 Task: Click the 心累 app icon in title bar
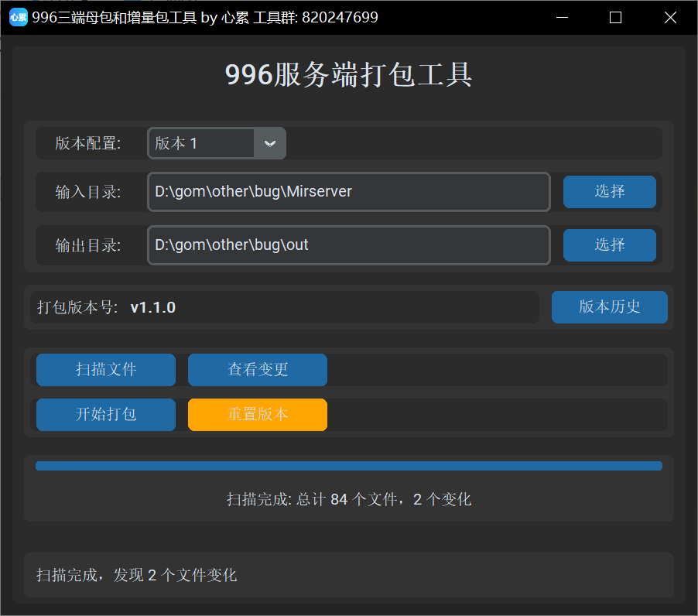(18, 17)
